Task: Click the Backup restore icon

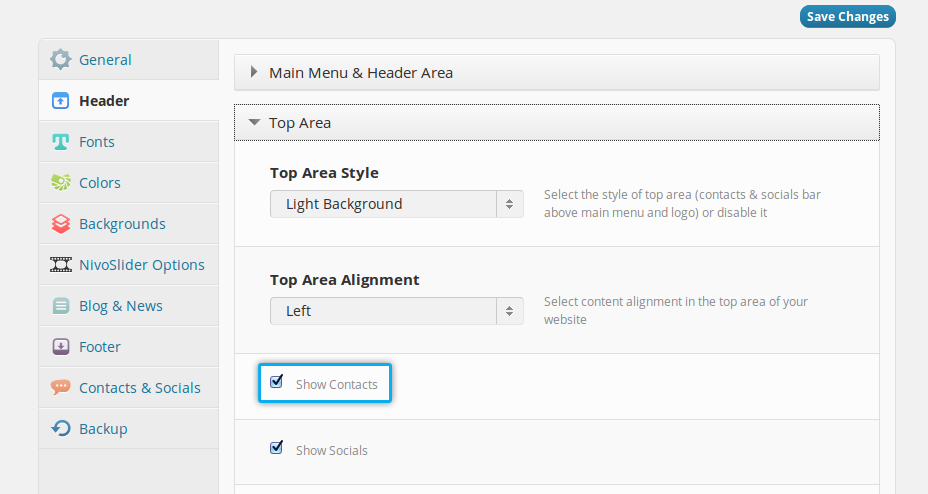Action: (x=61, y=429)
